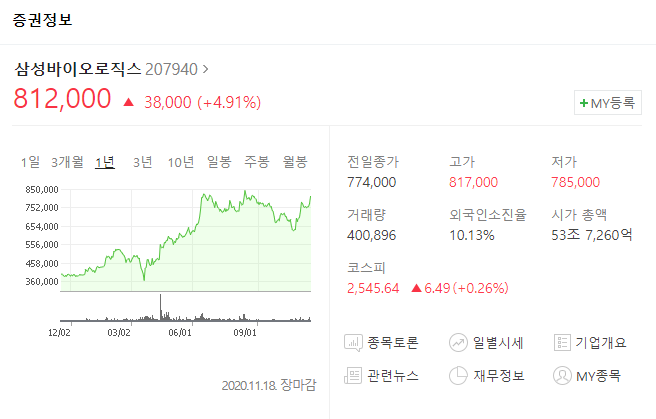Click the 일별시세 trend chart icon
The width and height of the screenshot is (656, 419).
(458, 343)
